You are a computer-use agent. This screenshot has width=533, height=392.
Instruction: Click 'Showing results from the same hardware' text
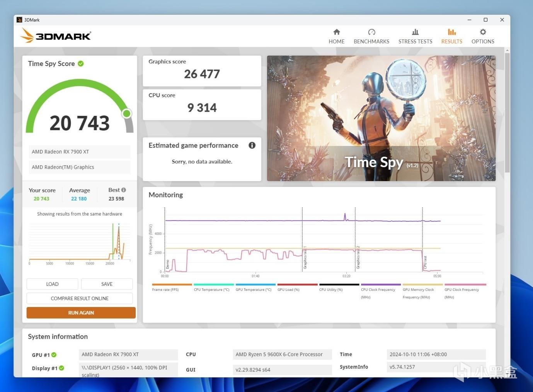point(80,214)
